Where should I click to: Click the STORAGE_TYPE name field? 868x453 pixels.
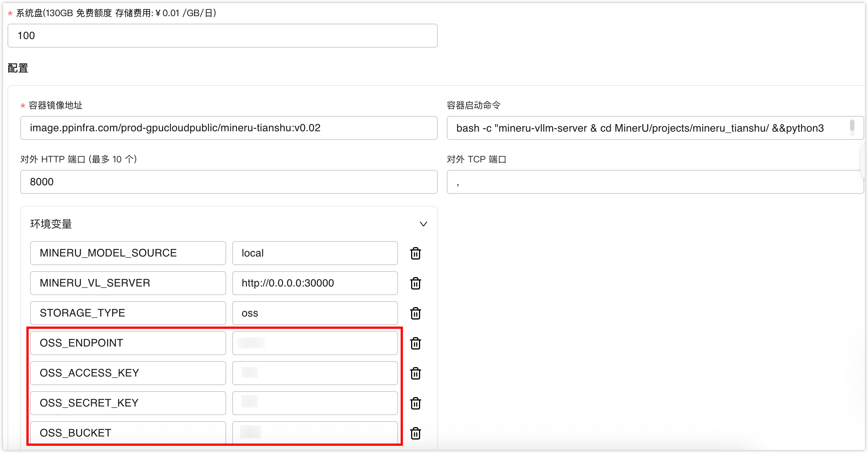128,313
